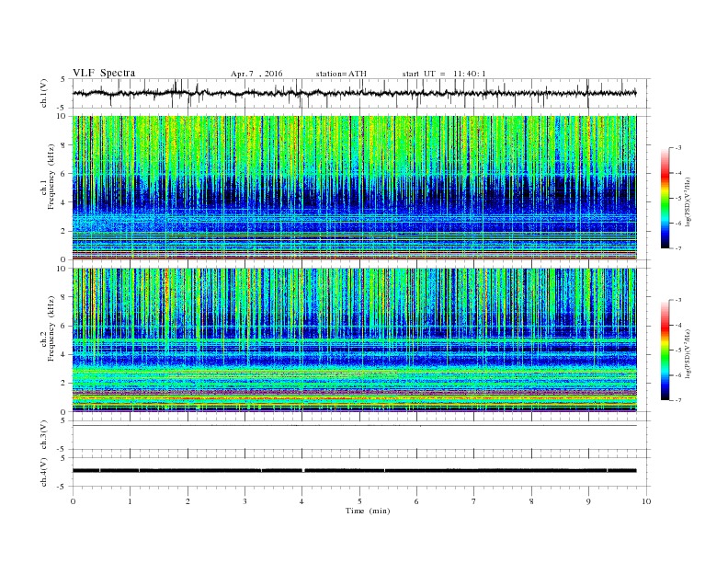728x563 pixels.
Task: Click x-axis tick label '9' minutes
Action: [x=588, y=501]
